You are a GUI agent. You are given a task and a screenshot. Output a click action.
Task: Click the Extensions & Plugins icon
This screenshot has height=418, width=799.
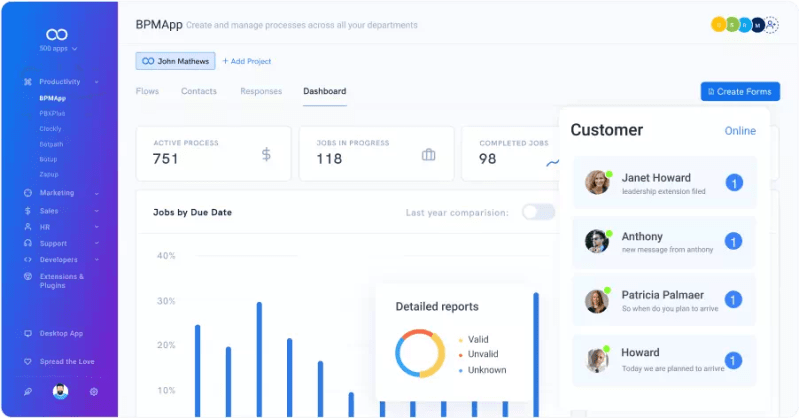28,276
